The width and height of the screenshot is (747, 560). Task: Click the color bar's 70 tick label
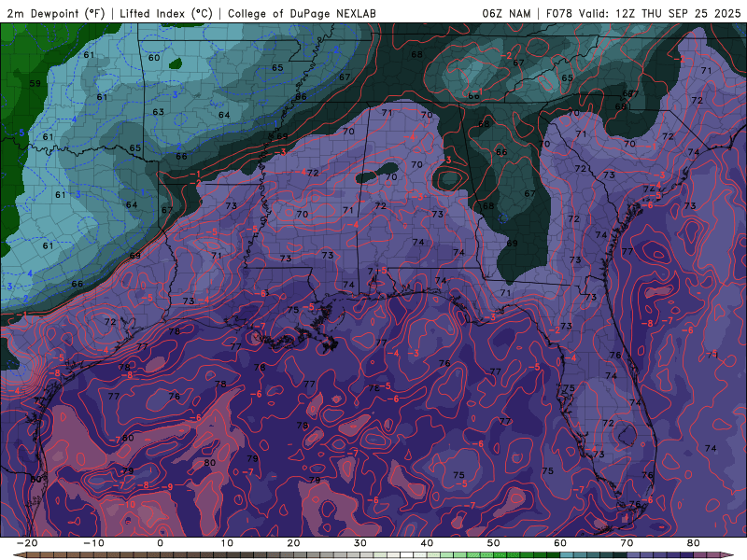[627, 543]
